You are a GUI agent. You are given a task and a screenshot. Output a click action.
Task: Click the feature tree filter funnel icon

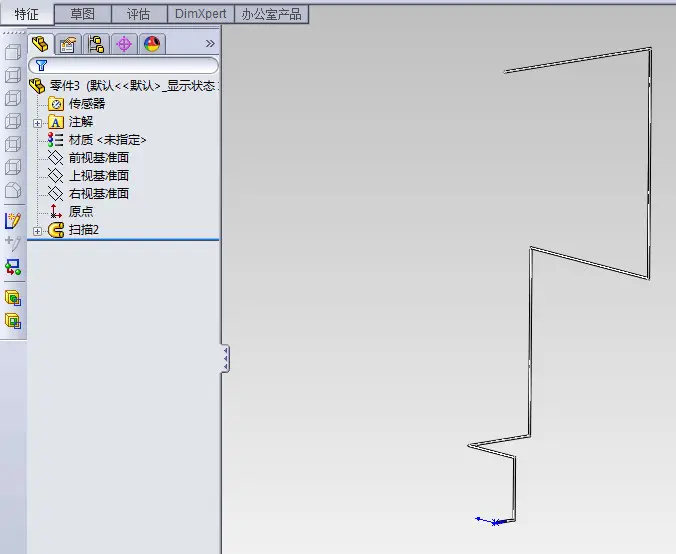click(41, 66)
